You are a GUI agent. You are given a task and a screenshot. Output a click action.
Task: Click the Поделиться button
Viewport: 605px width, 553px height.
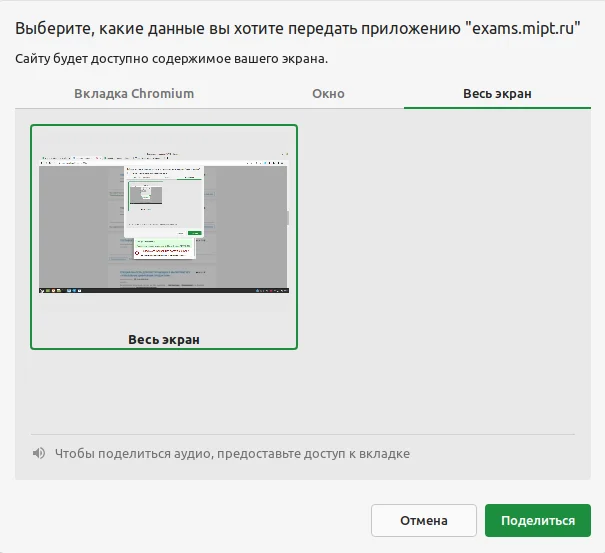538,520
